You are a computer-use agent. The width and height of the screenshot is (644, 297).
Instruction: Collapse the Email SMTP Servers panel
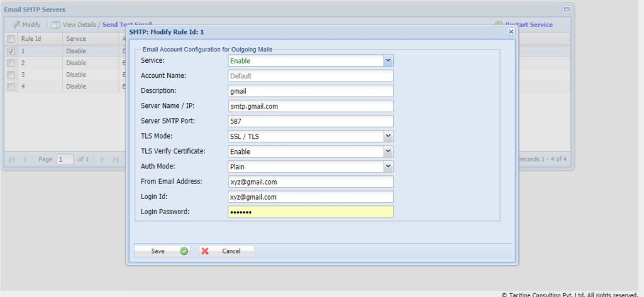tap(566, 9)
